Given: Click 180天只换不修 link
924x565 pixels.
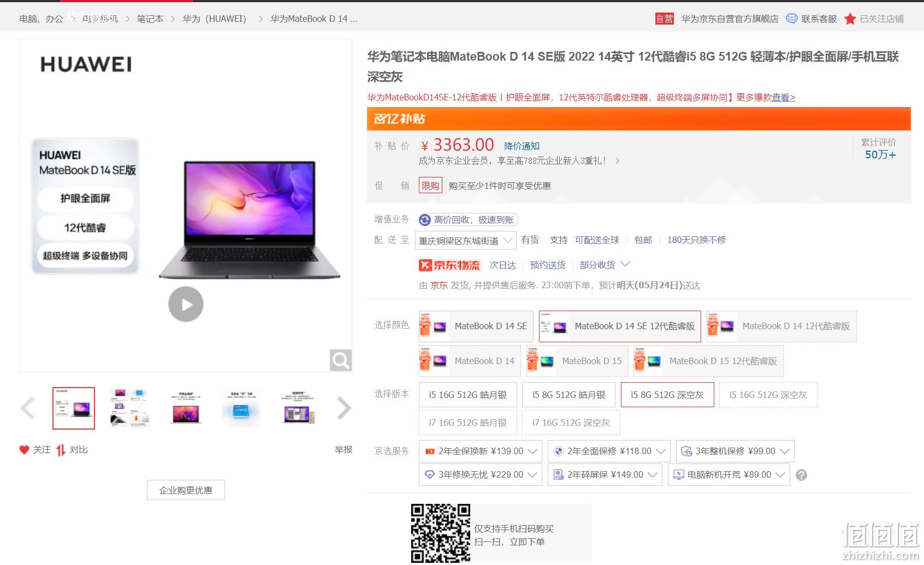Looking at the screenshot, I should (x=696, y=240).
